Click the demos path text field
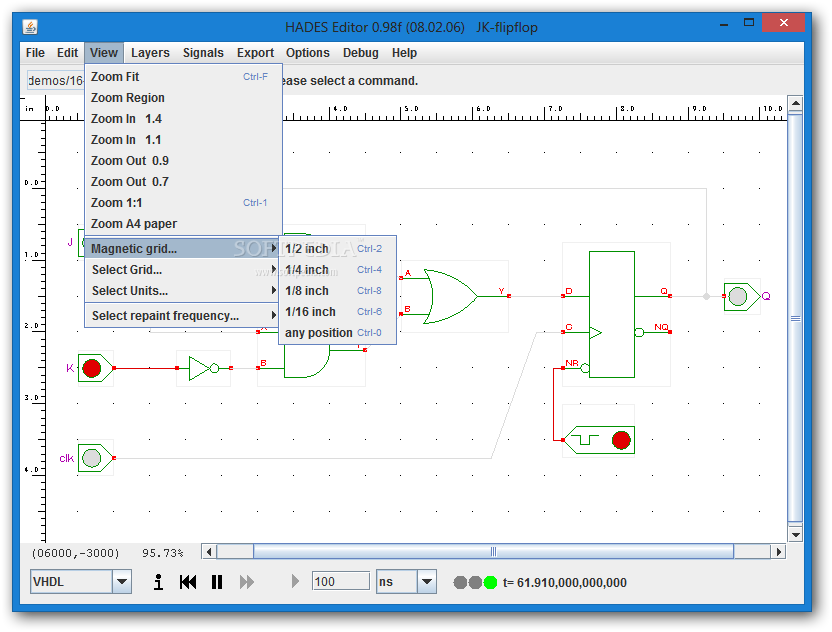This screenshot has width=832, height=632. click(55, 81)
